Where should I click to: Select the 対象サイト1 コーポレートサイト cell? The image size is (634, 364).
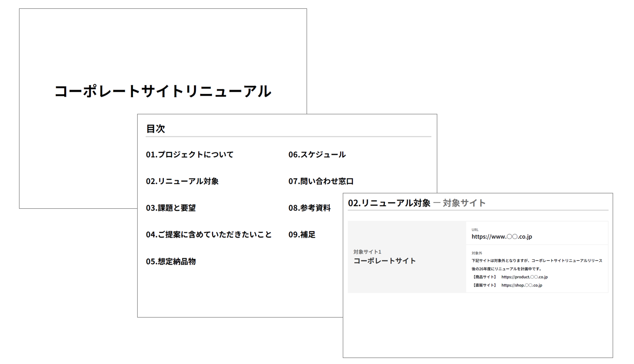pyautogui.click(x=407, y=257)
